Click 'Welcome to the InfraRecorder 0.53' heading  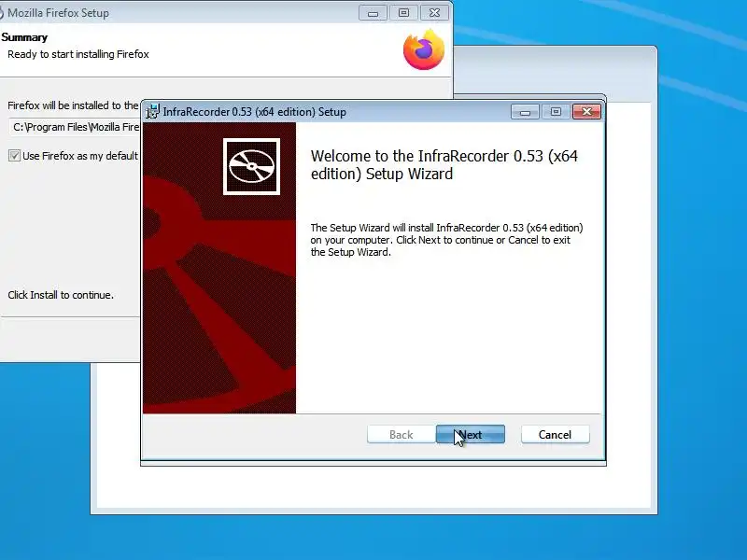(x=444, y=165)
